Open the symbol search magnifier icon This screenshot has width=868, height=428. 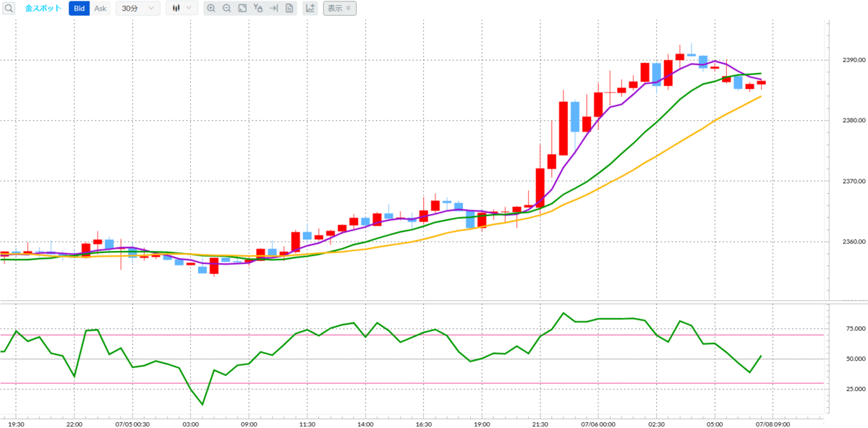click(x=9, y=9)
